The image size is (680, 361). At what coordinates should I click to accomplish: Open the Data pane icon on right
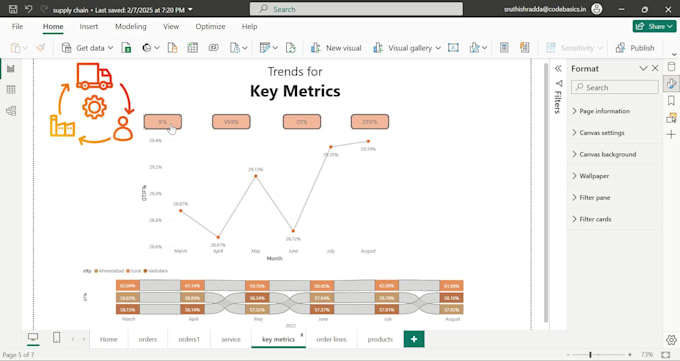click(671, 67)
